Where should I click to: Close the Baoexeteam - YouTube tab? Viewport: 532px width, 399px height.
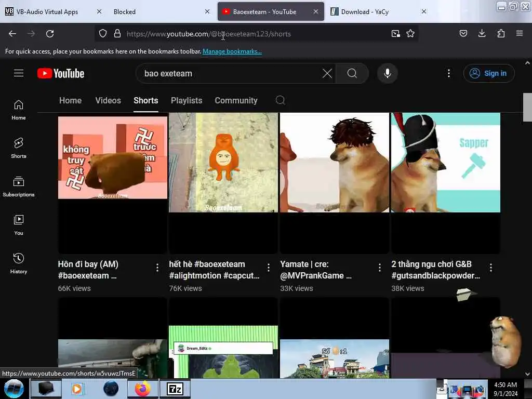[315, 11]
